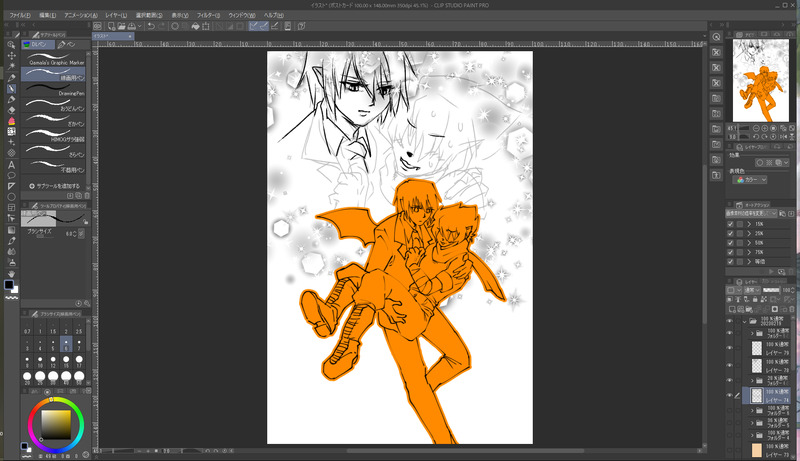800x461 pixels.
Task: Click the Zoom in (plus) navigator icon
Action: point(764,129)
